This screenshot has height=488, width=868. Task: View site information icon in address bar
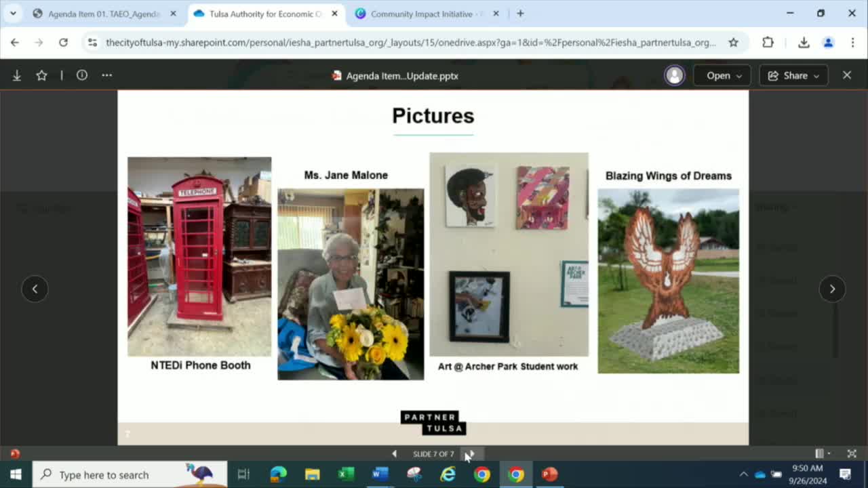(93, 42)
